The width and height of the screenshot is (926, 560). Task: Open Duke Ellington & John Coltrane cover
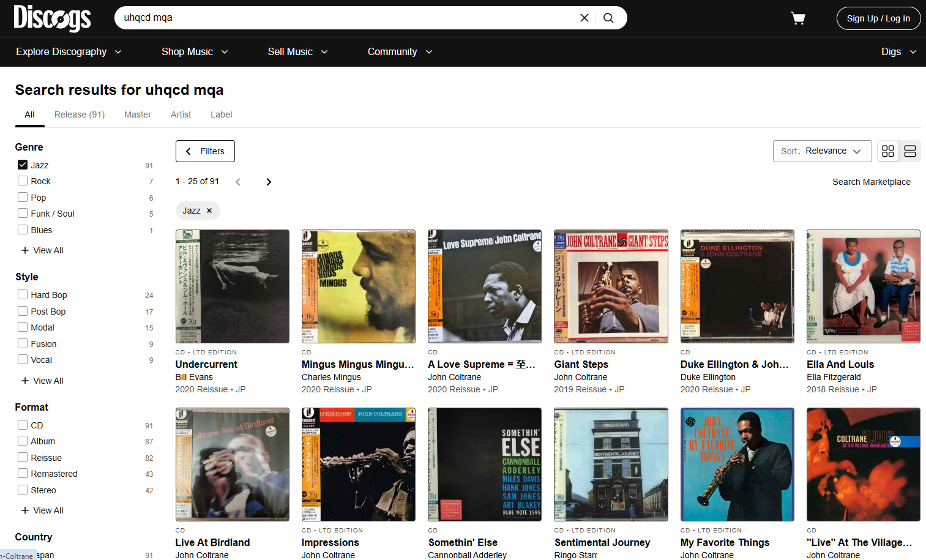[737, 286]
